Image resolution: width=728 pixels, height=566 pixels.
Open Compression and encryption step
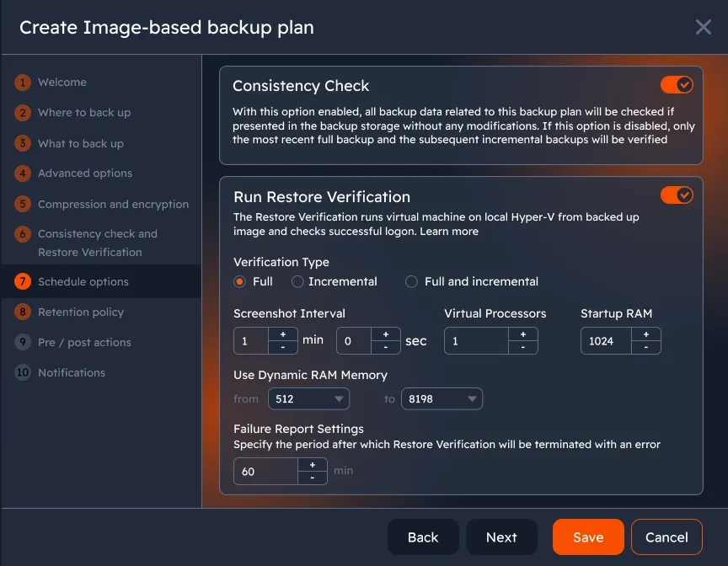(113, 204)
